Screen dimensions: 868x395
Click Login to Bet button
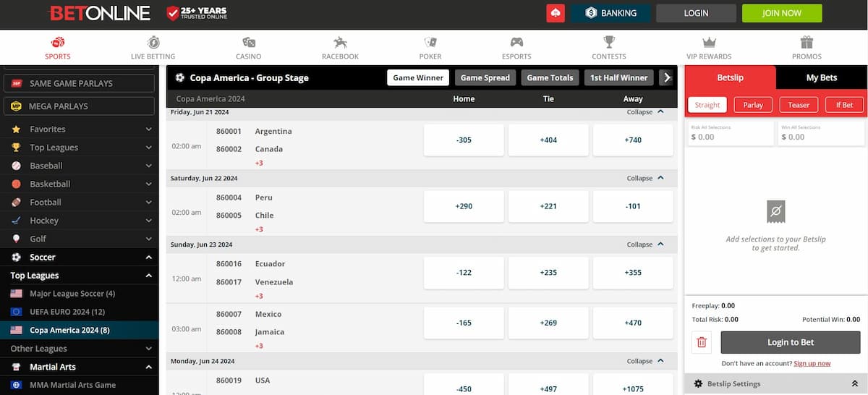pyautogui.click(x=791, y=342)
